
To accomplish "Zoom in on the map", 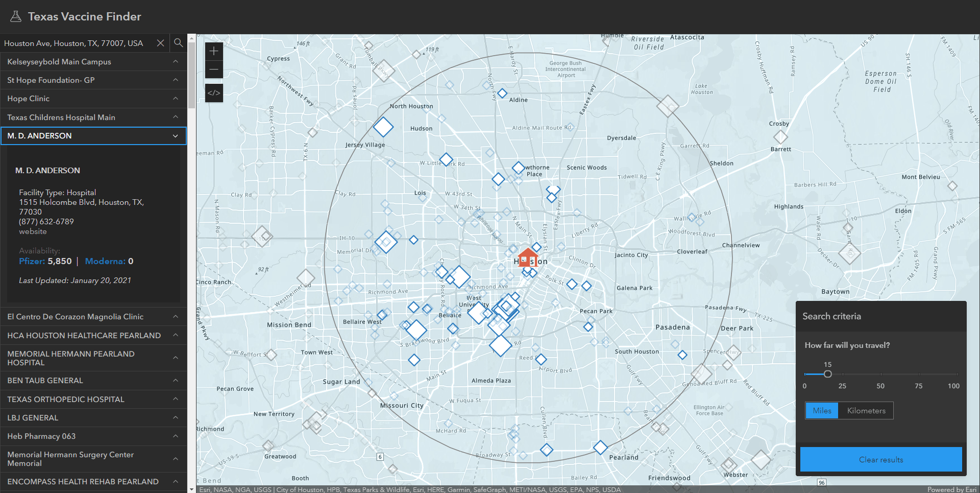I will [214, 51].
